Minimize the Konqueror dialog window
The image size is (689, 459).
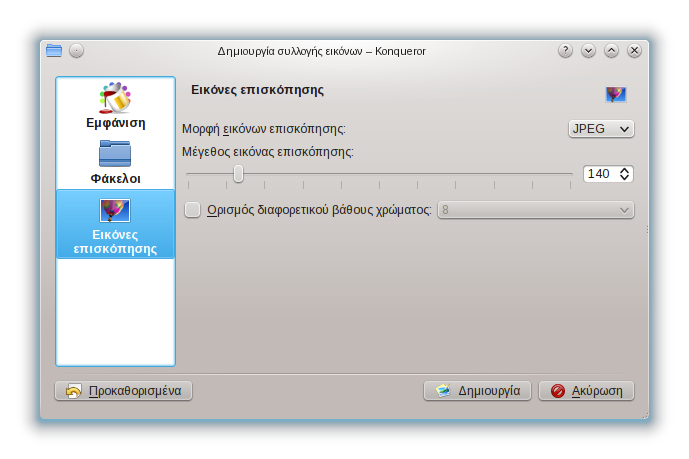tap(589, 51)
